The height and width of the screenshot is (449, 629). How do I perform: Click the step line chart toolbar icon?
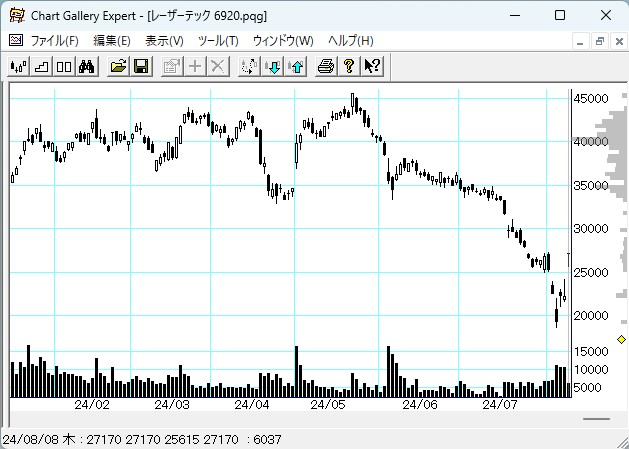click(41, 66)
